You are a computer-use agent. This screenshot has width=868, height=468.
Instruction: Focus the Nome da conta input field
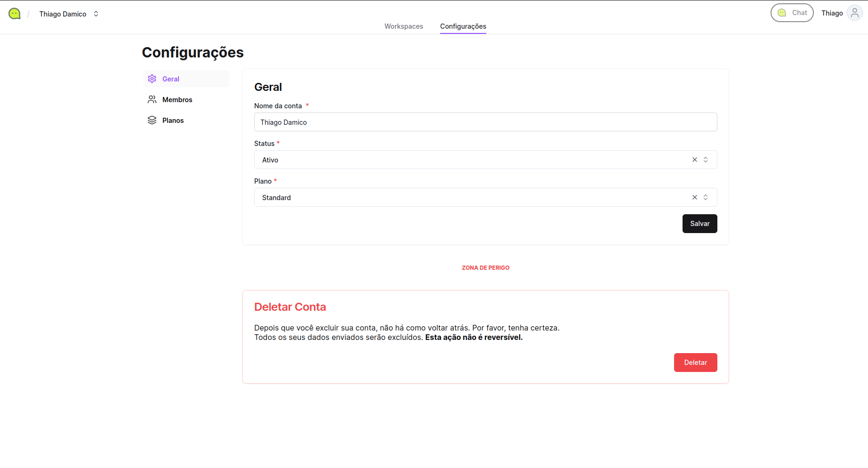[x=485, y=122]
